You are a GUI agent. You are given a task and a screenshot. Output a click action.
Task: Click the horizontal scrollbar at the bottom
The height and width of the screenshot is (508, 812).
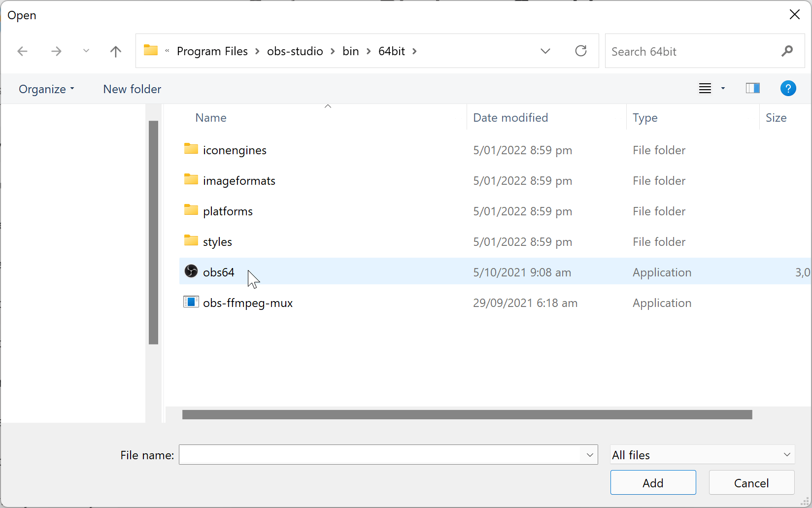[x=467, y=414]
